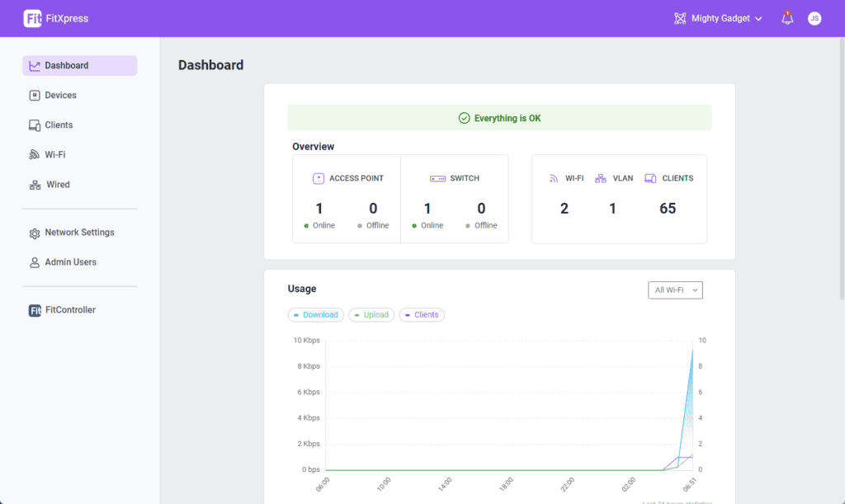
Task: Open the JS user avatar menu
Action: click(814, 18)
